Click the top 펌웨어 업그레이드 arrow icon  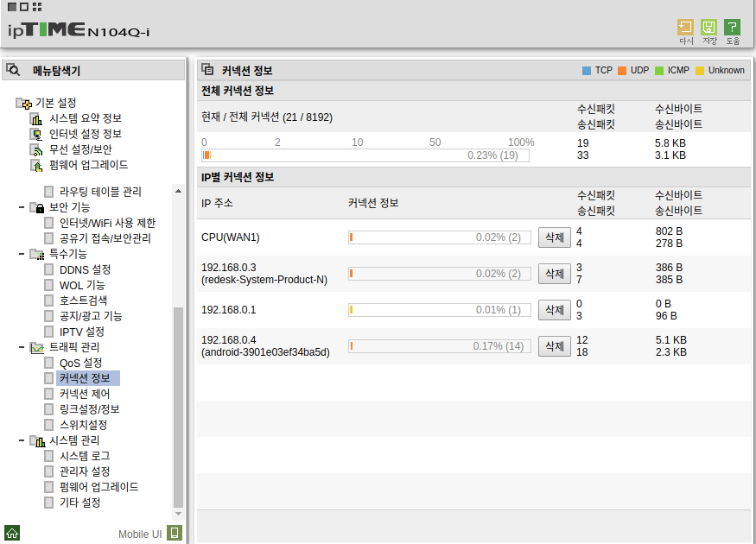[x=36, y=165]
